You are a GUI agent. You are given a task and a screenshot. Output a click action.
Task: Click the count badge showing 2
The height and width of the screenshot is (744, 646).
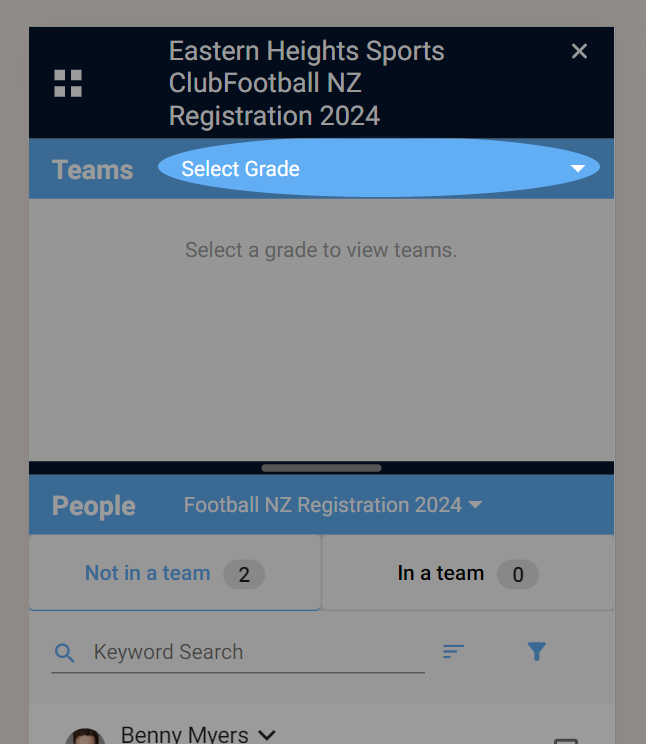[x=244, y=575]
